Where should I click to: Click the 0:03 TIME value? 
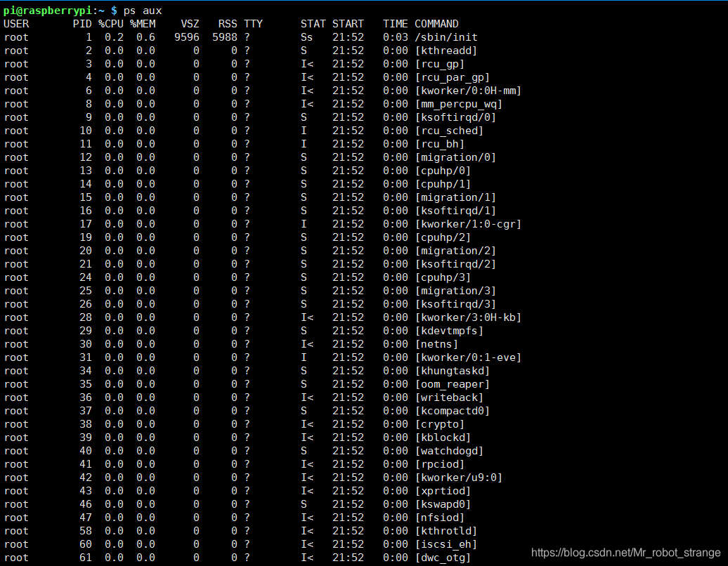pos(396,37)
